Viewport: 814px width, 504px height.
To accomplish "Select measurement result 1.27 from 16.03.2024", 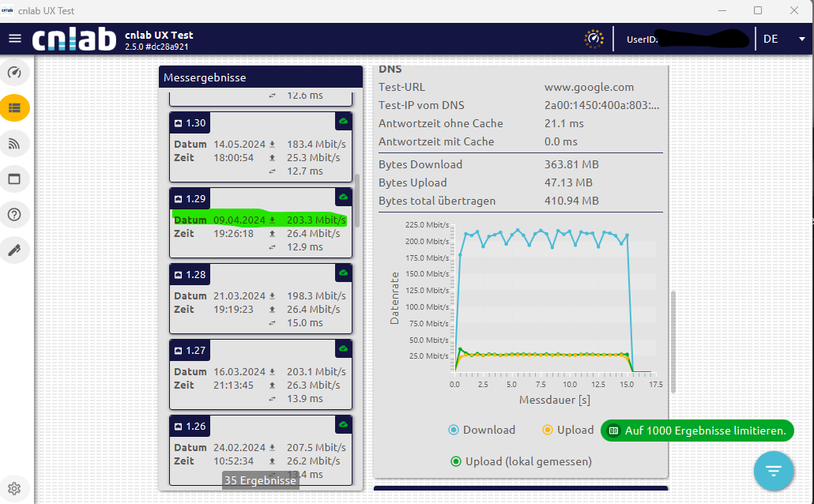I will 261,377.
